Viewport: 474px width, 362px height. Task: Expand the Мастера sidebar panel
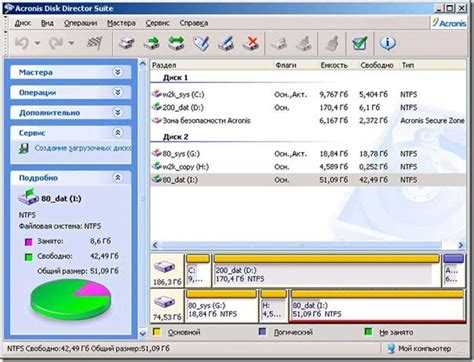(117, 72)
